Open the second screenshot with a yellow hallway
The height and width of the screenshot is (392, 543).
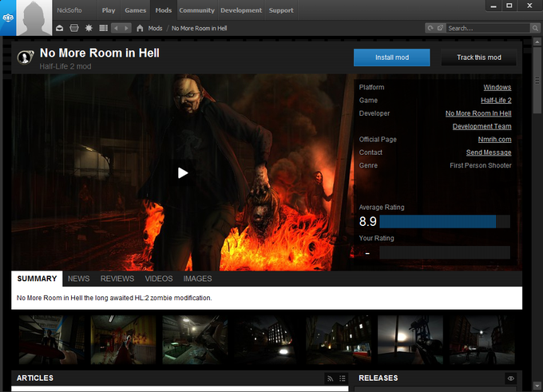pos(123,340)
